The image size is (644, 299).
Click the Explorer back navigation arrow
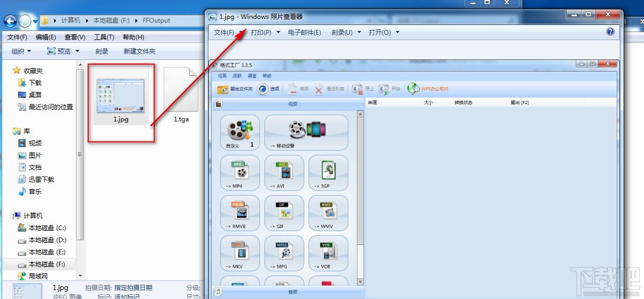pyautogui.click(x=10, y=21)
